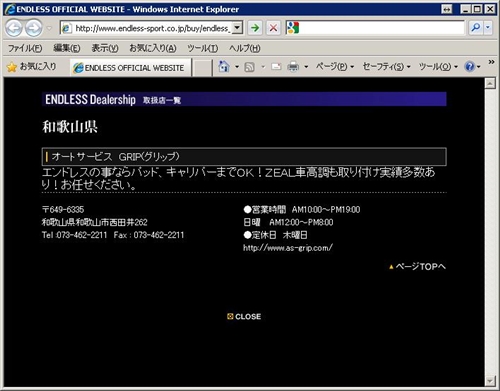Select the ENDLESS OFFICIAL WEBSITE tab
Viewport: 500px width, 391px height.
tap(131, 68)
